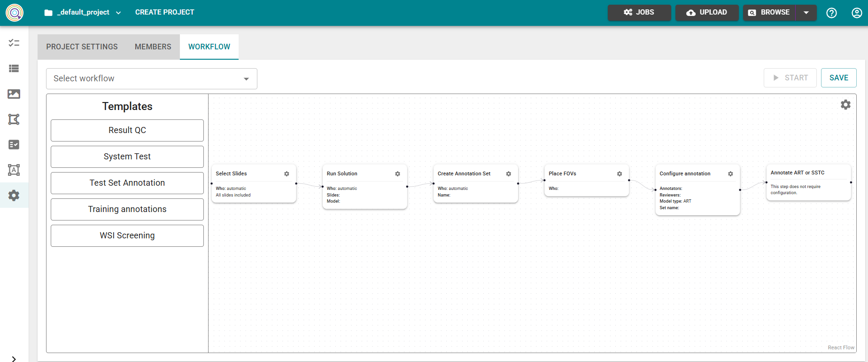The width and height of the screenshot is (868, 362).
Task: Click gear icon on Create Annotation Set node
Action: tap(508, 174)
